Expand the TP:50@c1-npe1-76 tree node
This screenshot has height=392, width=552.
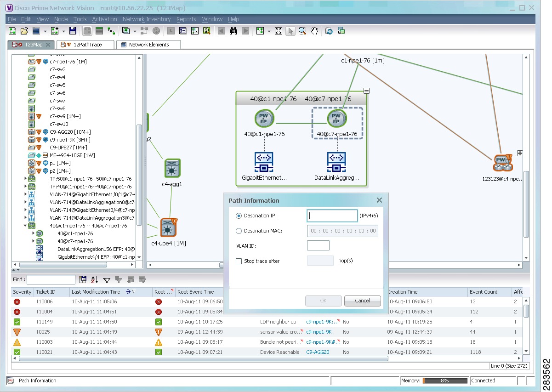tap(25, 179)
